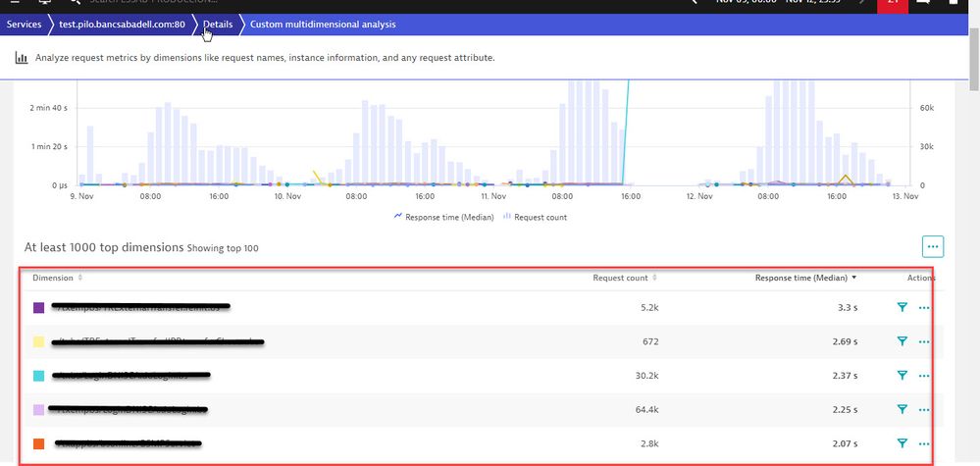Viewport: 980px width, 466px height.
Task: Go to the Details breadcrumb
Action: [x=218, y=25]
